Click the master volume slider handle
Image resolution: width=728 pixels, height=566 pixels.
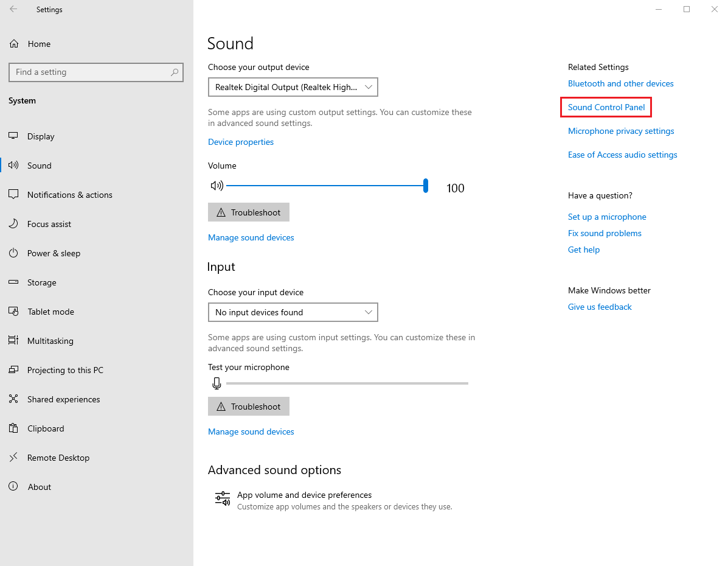(426, 186)
